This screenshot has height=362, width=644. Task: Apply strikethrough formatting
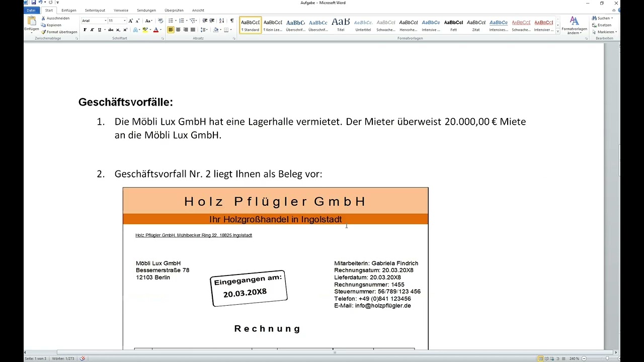click(x=111, y=30)
